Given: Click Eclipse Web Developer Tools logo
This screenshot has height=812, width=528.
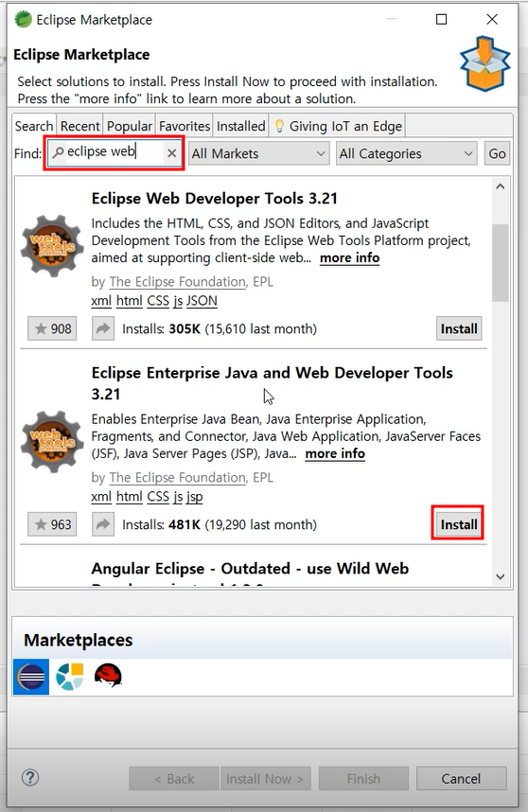Looking at the screenshot, I should click(52, 245).
